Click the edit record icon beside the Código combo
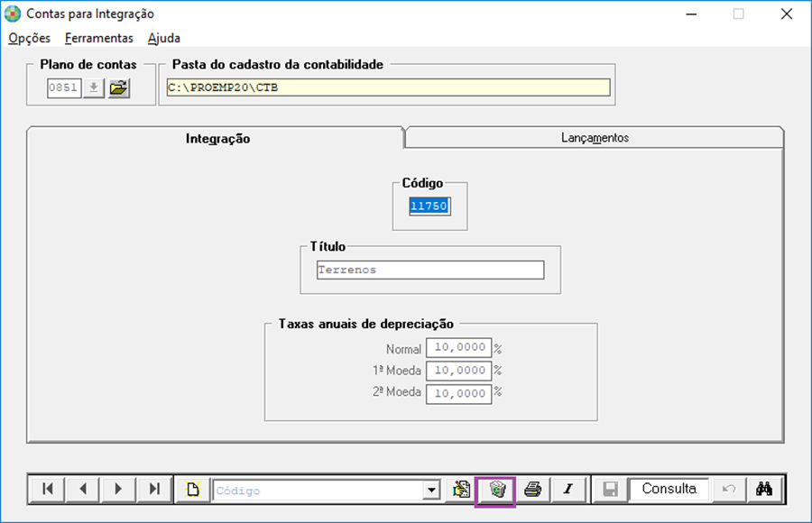 pyautogui.click(x=461, y=489)
